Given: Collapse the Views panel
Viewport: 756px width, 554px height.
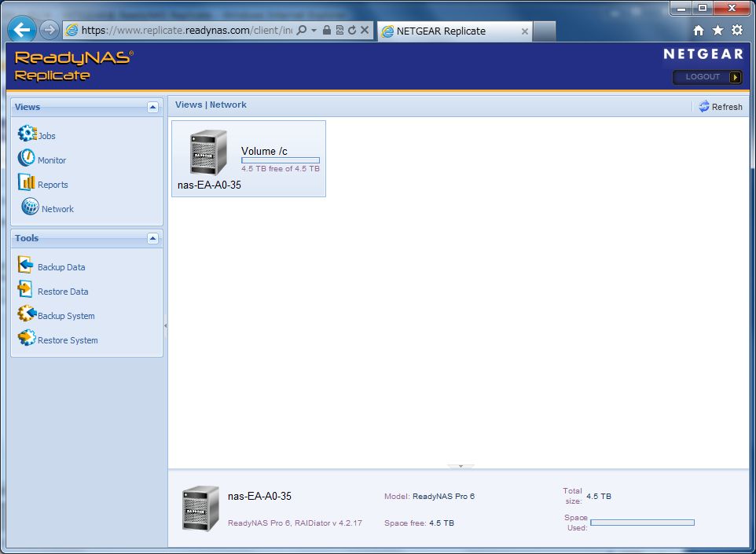Looking at the screenshot, I should pos(152,108).
